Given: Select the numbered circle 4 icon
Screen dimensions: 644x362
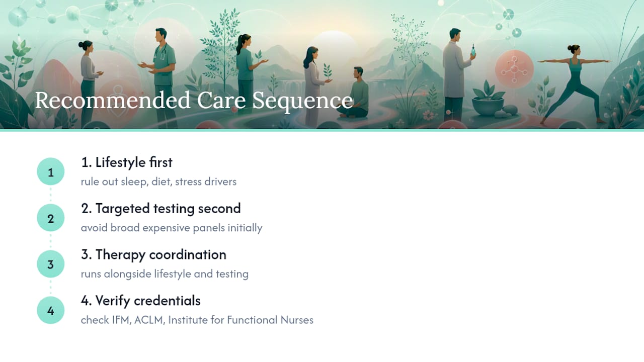Looking at the screenshot, I should click(51, 311).
